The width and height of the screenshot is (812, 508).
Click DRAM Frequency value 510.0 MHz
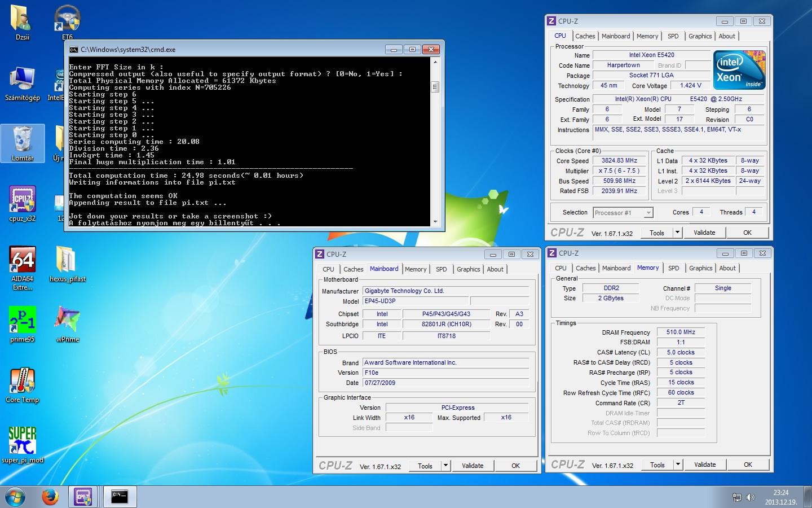[x=681, y=332]
